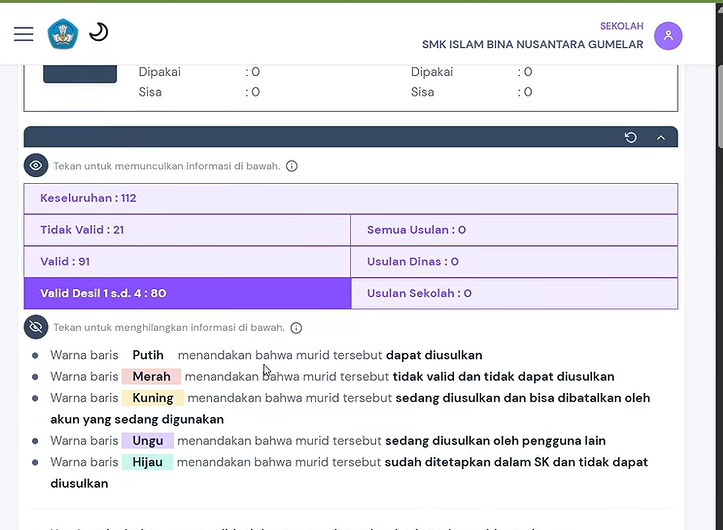This screenshot has width=723, height=530.
Task: Click the Merah color legend label
Action: click(x=151, y=376)
